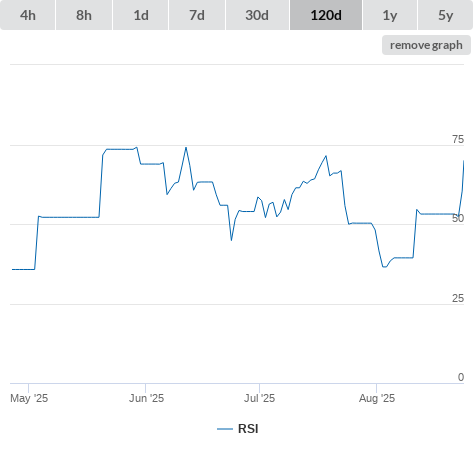Screen dimensions: 474x455
Task: Switch chart to 30d range
Action: click(257, 15)
